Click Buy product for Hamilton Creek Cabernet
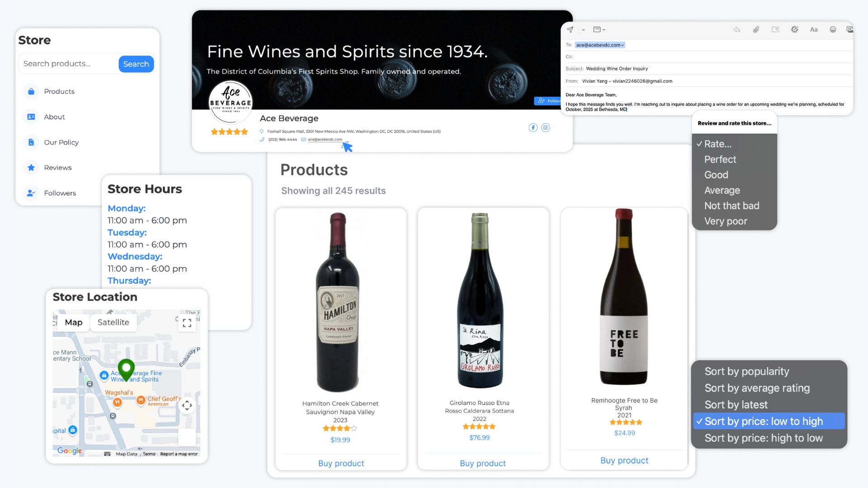This screenshot has height=488, width=868. click(341, 464)
